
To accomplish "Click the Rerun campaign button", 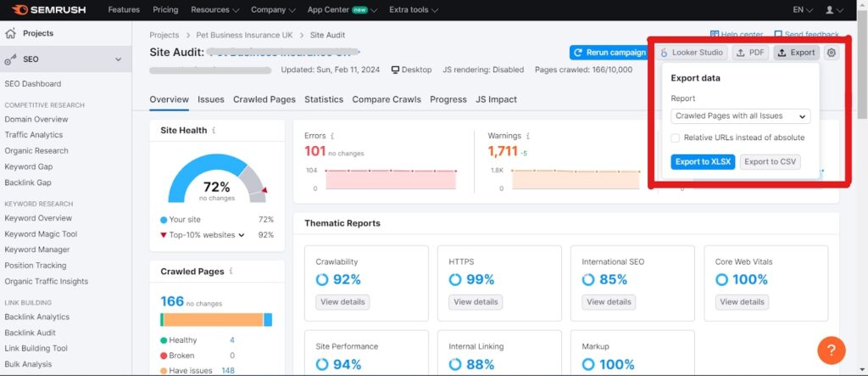I will click(610, 53).
